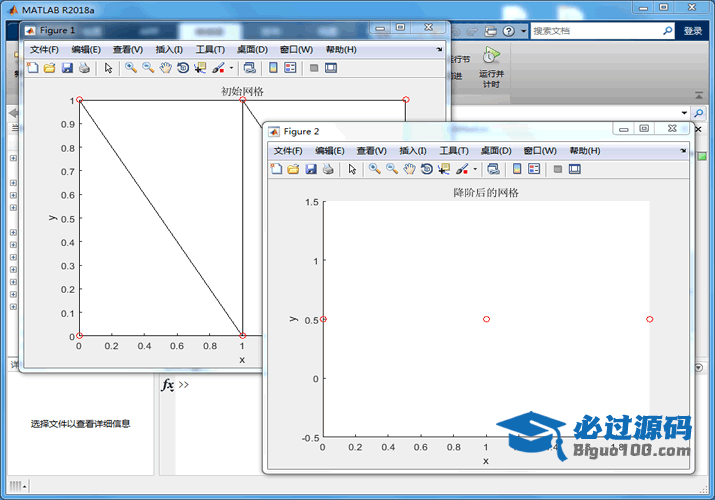715x500 pixels.
Task: Hide Plot Tools icon in Figure 2
Action: coord(558,169)
